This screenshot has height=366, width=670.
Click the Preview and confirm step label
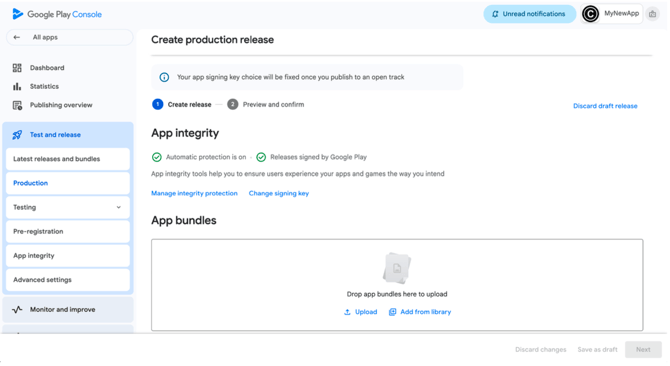(x=273, y=105)
